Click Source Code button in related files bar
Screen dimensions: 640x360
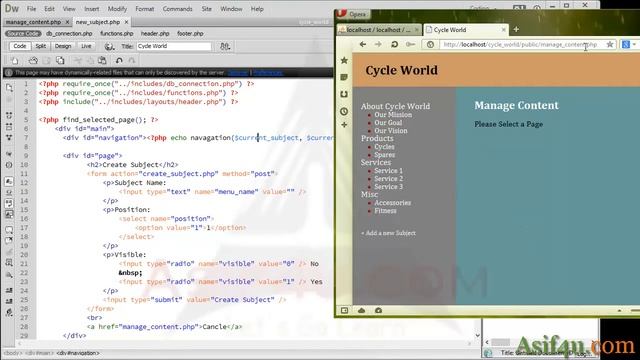coord(23,33)
